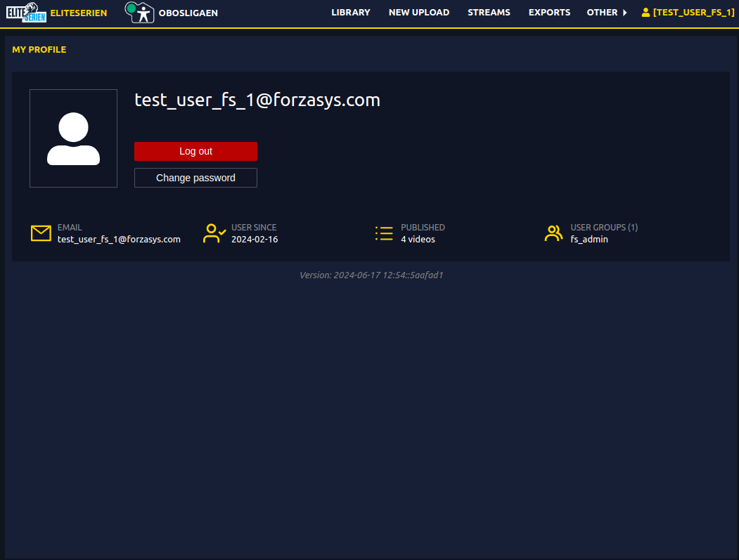The height and width of the screenshot is (560, 739).
Task: Open the LIBRARY section
Action: click(x=351, y=12)
